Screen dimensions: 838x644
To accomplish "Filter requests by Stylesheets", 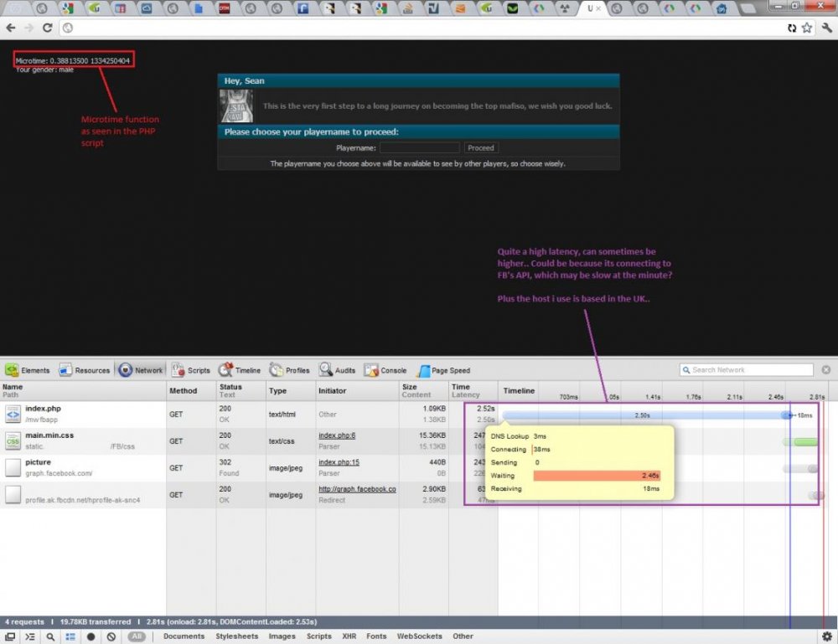I will pyautogui.click(x=236, y=636).
